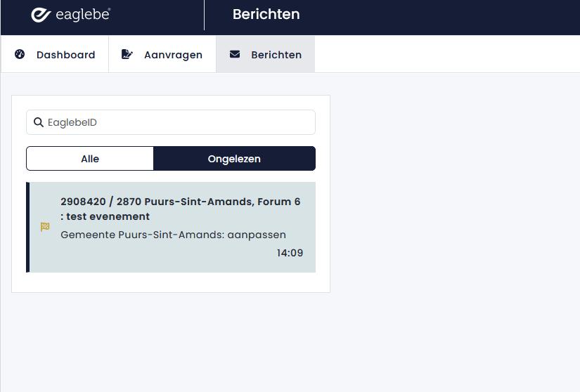Open the Dashboard tab
This screenshot has width=580, height=392.
(x=65, y=55)
